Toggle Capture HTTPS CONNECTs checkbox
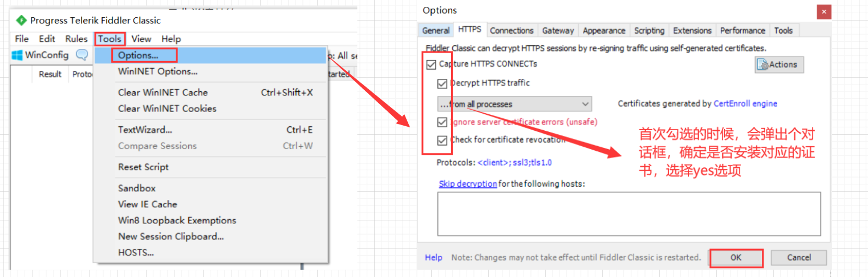 click(x=431, y=64)
